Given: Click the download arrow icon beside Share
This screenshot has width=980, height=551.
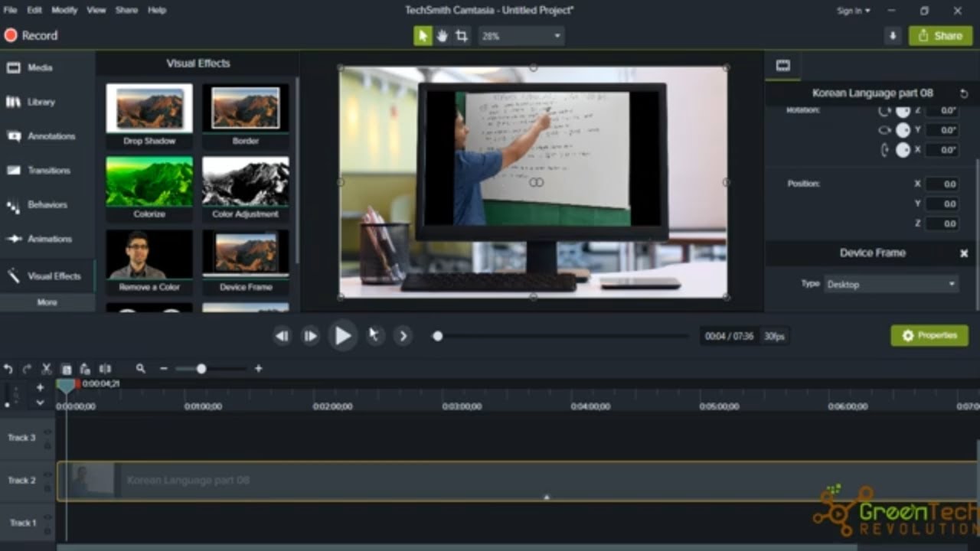Looking at the screenshot, I should click(x=893, y=36).
